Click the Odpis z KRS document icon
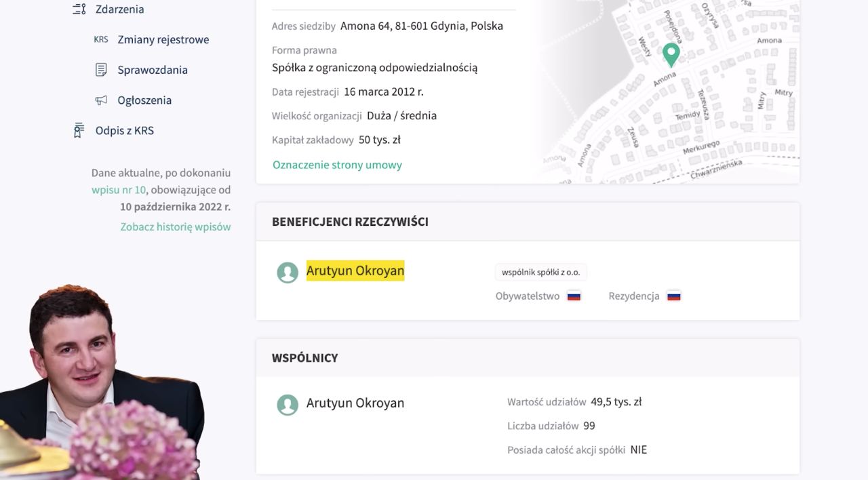The width and height of the screenshot is (868, 480). pos(79,130)
